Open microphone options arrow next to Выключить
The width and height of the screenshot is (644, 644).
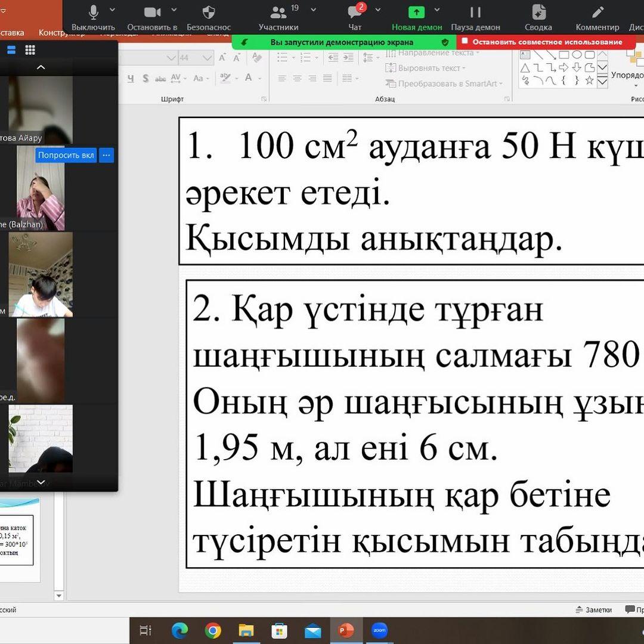coord(112,10)
